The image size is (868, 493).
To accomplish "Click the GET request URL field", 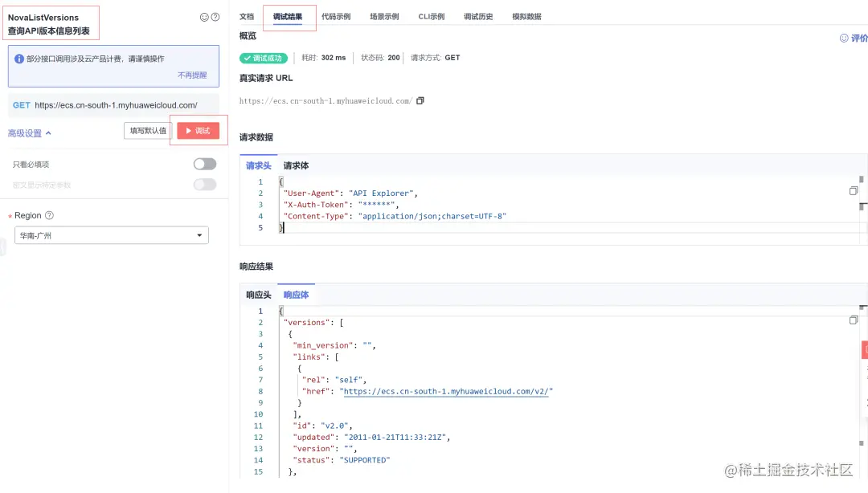I will [x=113, y=105].
